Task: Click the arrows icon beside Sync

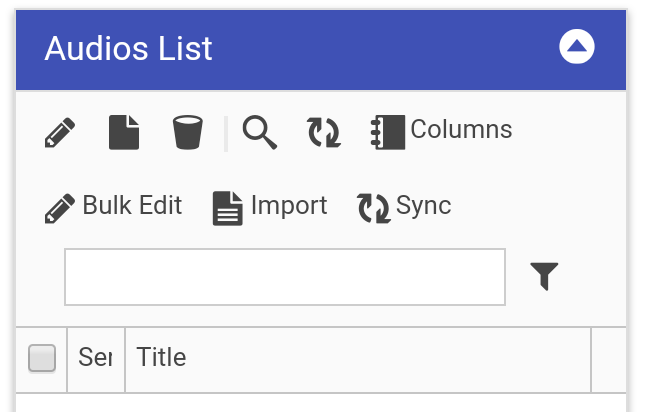Action: point(373,208)
